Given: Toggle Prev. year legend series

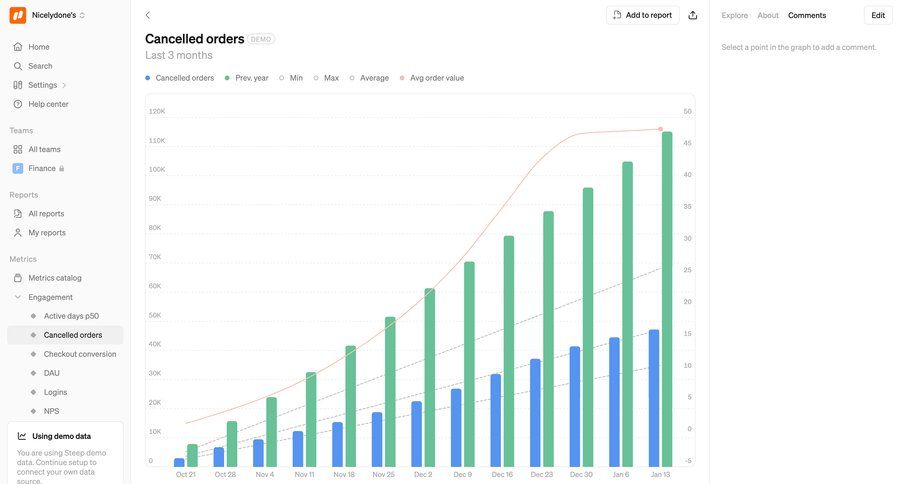Looking at the screenshot, I should click(247, 78).
